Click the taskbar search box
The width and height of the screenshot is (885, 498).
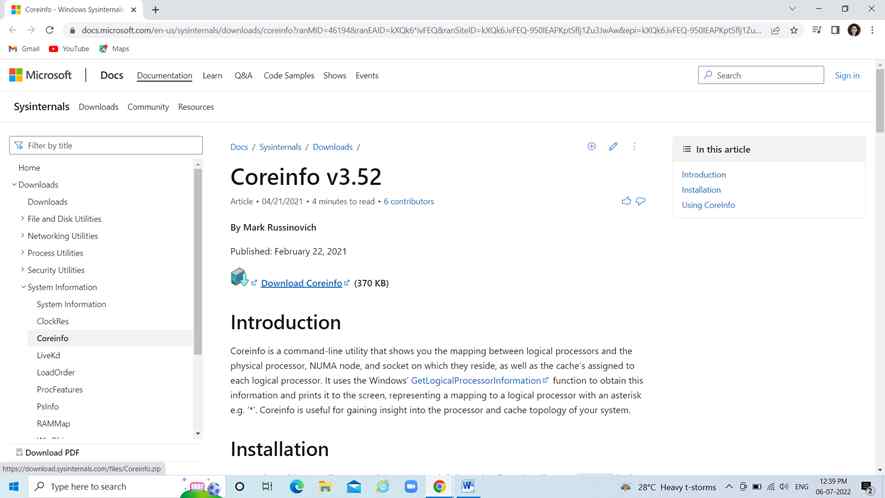click(x=125, y=486)
